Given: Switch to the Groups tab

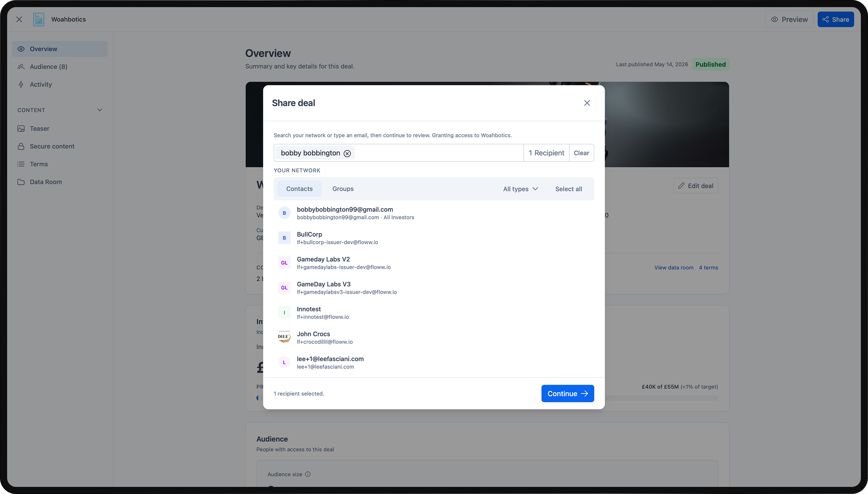Looking at the screenshot, I should coord(343,189).
